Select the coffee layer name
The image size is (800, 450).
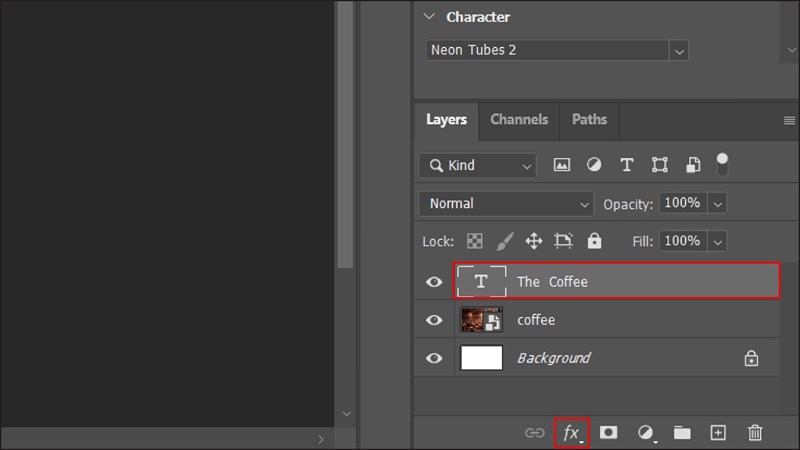tap(536, 320)
